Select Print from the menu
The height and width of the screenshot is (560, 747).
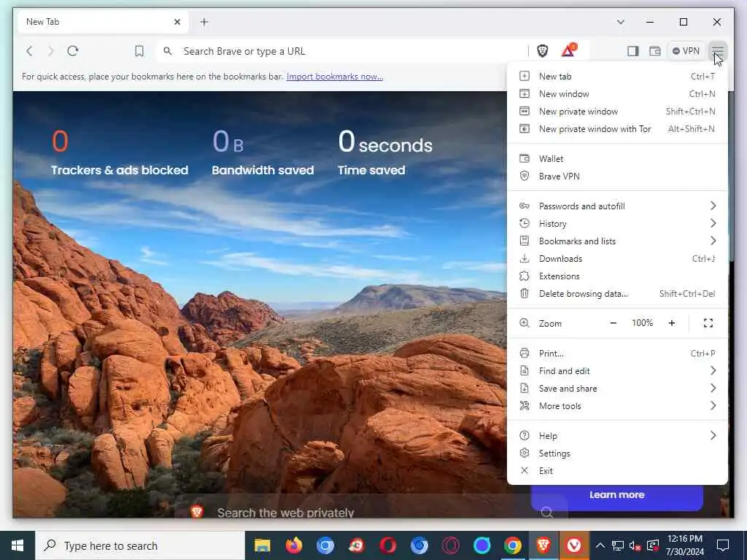pos(617,354)
